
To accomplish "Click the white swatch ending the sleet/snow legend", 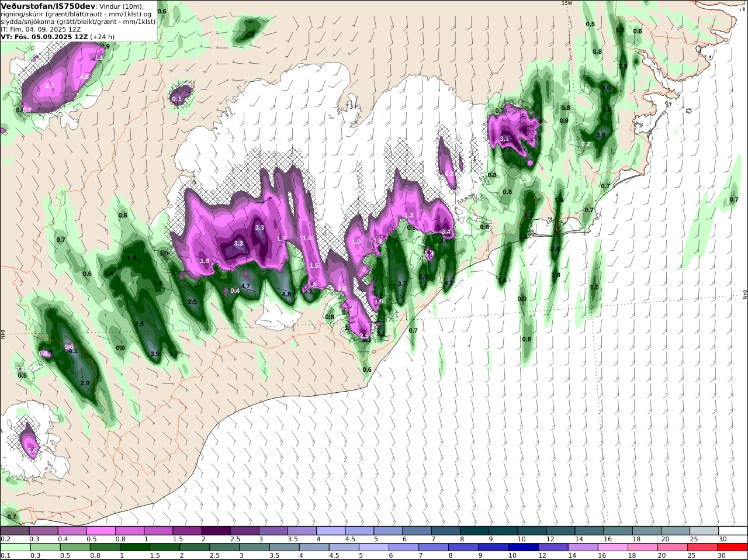I will pyautogui.click(x=733, y=531).
